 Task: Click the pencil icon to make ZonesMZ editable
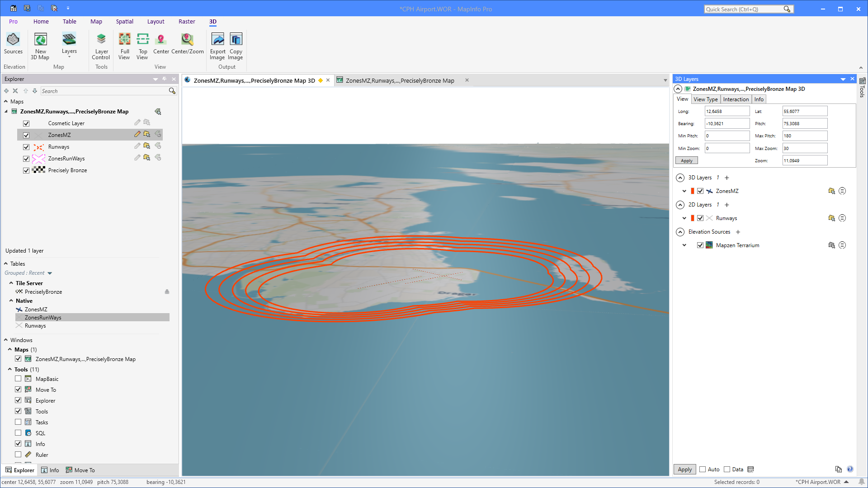click(x=137, y=134)
